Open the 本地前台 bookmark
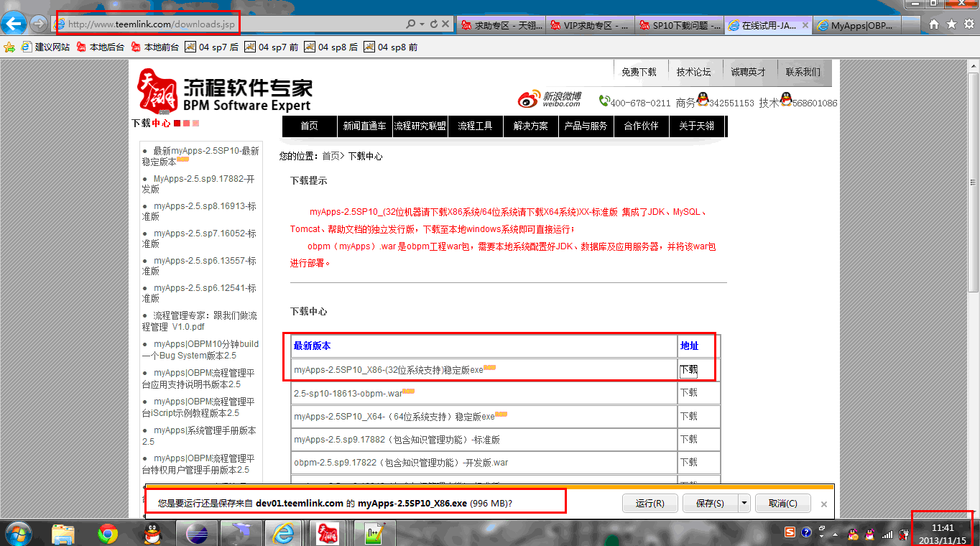This screenshot has height=546, width=980. point(154,47)
